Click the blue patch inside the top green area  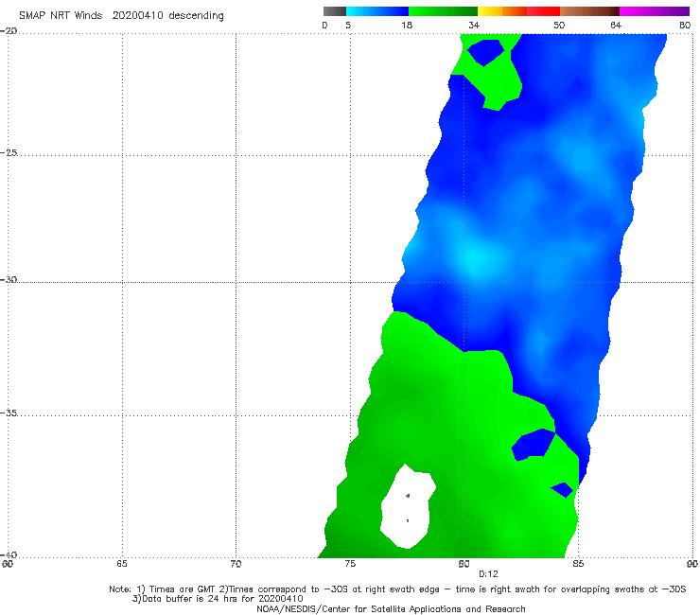[x=485, y=52]
